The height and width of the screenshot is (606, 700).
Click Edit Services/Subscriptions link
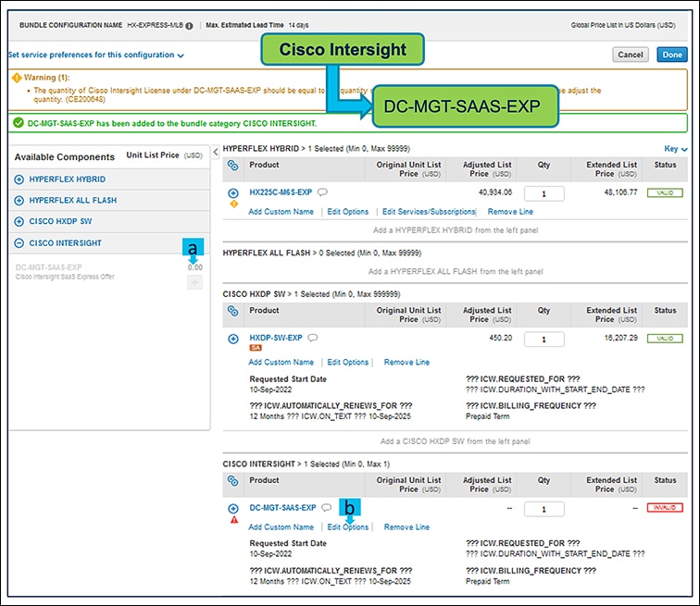click(x=429, y=212)
